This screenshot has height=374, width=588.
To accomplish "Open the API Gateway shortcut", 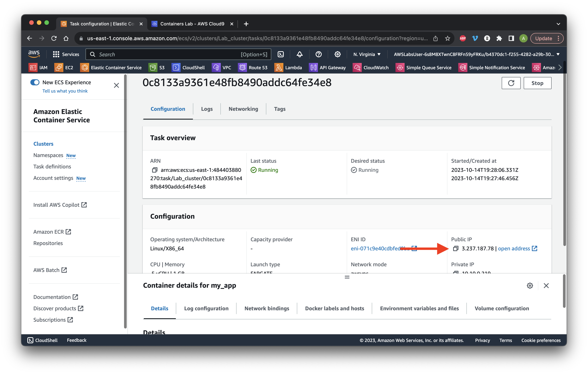I will 327,68.
